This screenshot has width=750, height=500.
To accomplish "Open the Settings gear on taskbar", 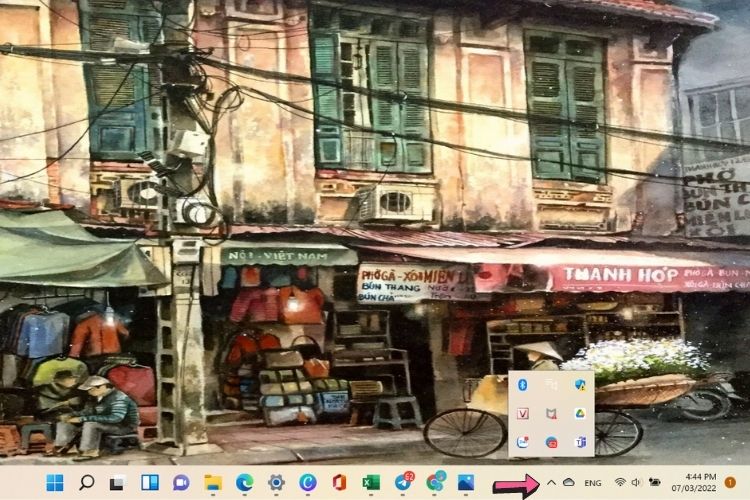I will pyautogui.click(x=276, y=482).
